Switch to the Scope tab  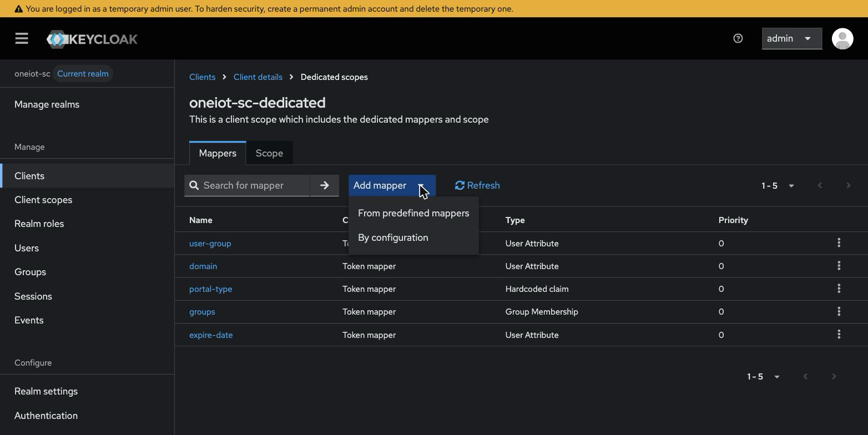[x=269, y=153]
